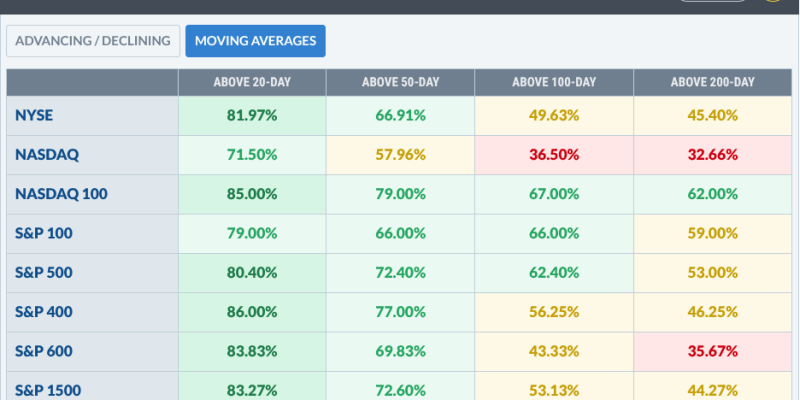Click S&P 400 above 20-day value 86.00%
Screen dimensions: 800x400
(x=252, y=312)
